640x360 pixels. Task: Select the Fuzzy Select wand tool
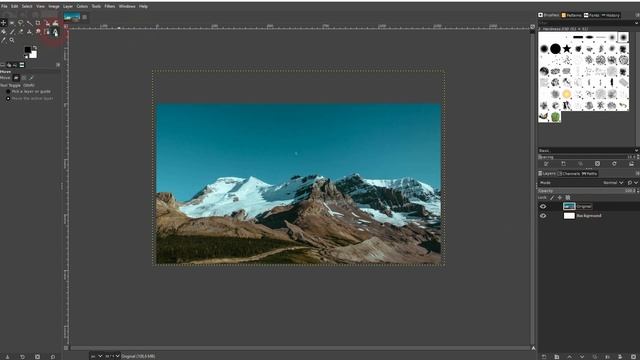[x=29, y=23]
